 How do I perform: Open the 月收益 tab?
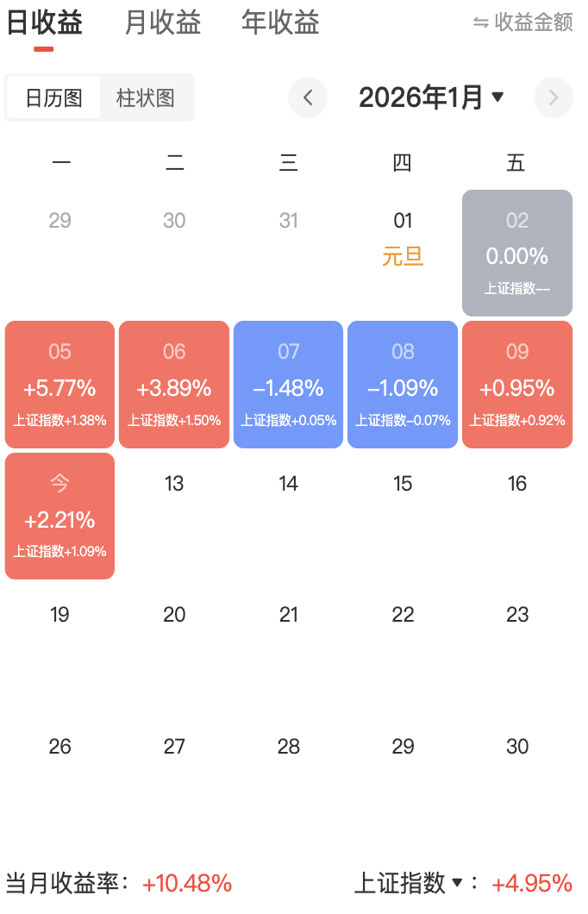coord(163,23)
